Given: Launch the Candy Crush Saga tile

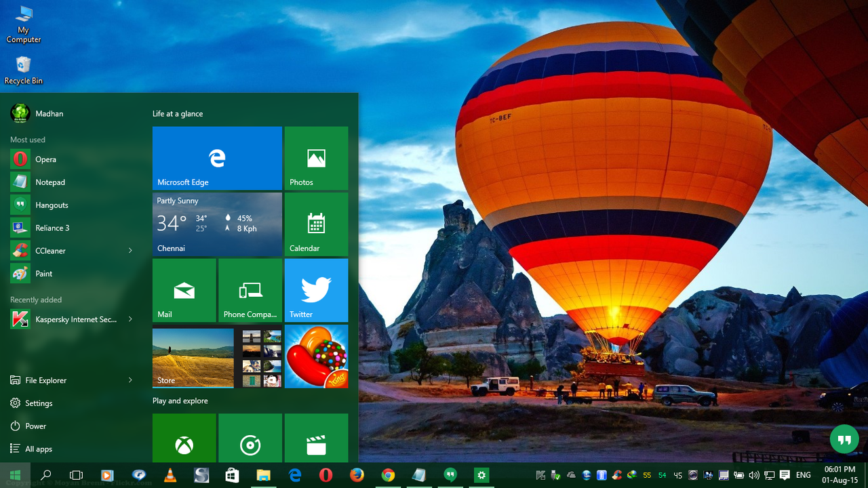Looking at the screenshot, I should click(x=316, y=357).
